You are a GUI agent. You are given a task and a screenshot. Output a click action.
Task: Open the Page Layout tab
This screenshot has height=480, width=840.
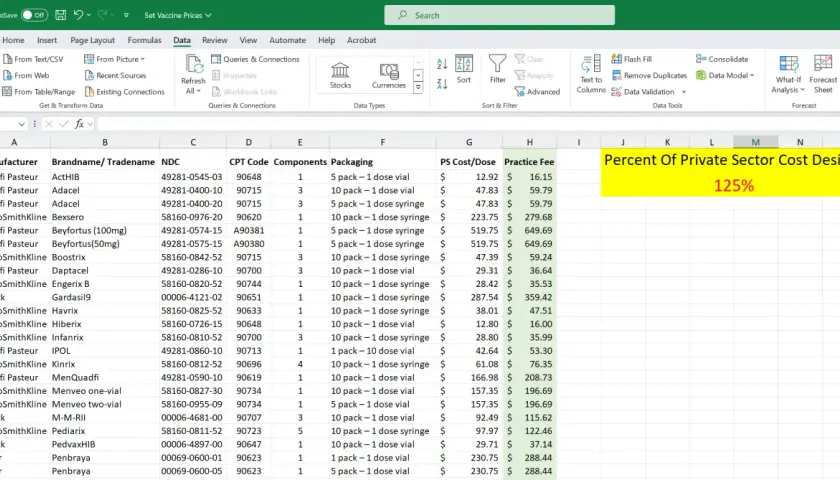tap(93, 40)
